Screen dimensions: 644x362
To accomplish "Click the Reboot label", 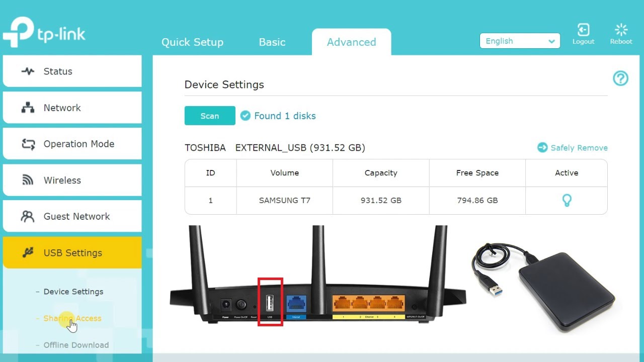I will click(x=621, y=42).
